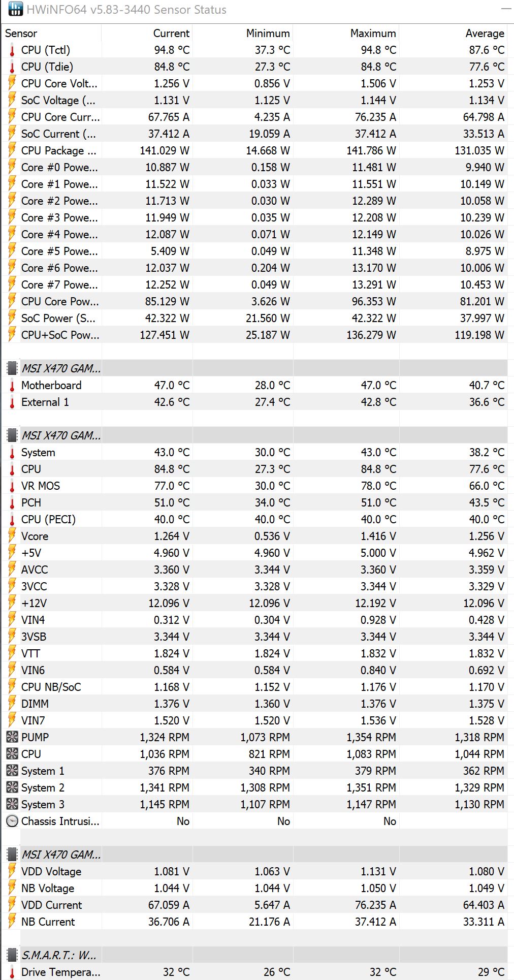Click the lightning icon next to SoC Voltage
The width and height of the screenshot is (514, 980).
point(12,100)
